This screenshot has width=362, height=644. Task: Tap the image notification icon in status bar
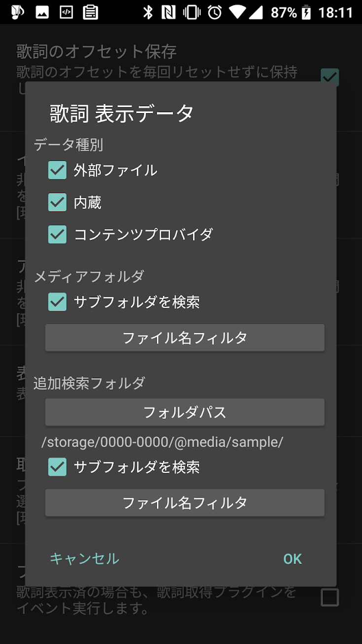pos(42,12)
